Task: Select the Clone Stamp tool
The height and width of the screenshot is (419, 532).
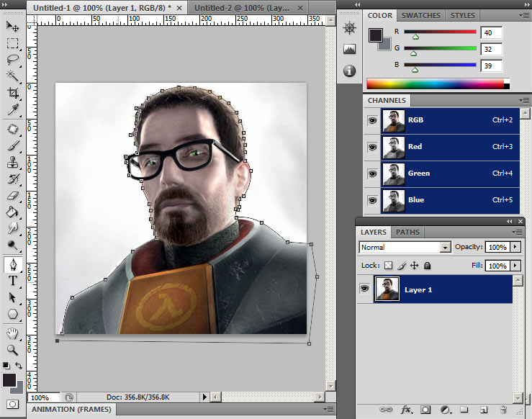Action: [12, 162]
